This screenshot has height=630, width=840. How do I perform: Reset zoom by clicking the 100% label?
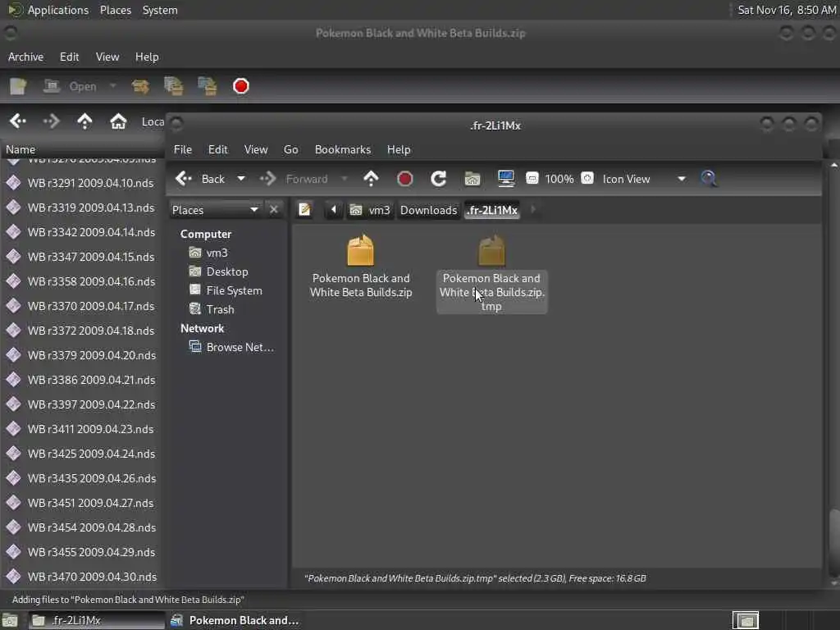point(559,179)
